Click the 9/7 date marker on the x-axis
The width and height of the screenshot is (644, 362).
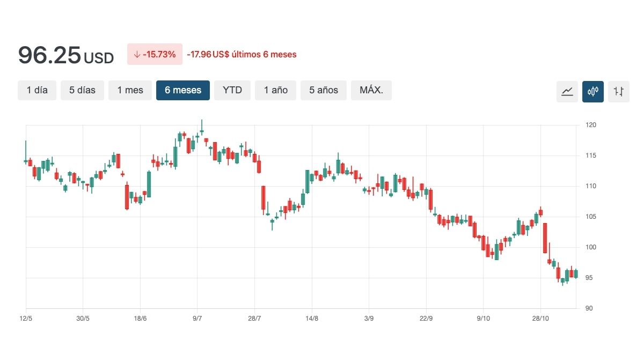point(197,319)
